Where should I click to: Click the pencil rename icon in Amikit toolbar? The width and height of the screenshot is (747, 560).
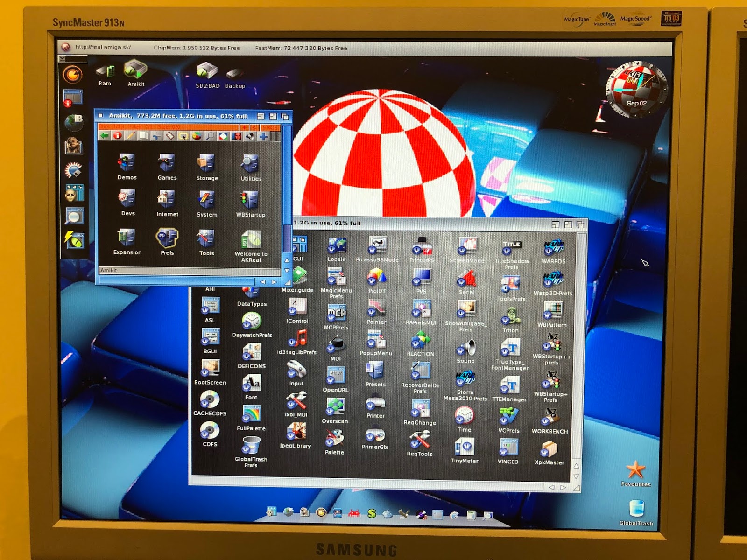pos(130,136)
